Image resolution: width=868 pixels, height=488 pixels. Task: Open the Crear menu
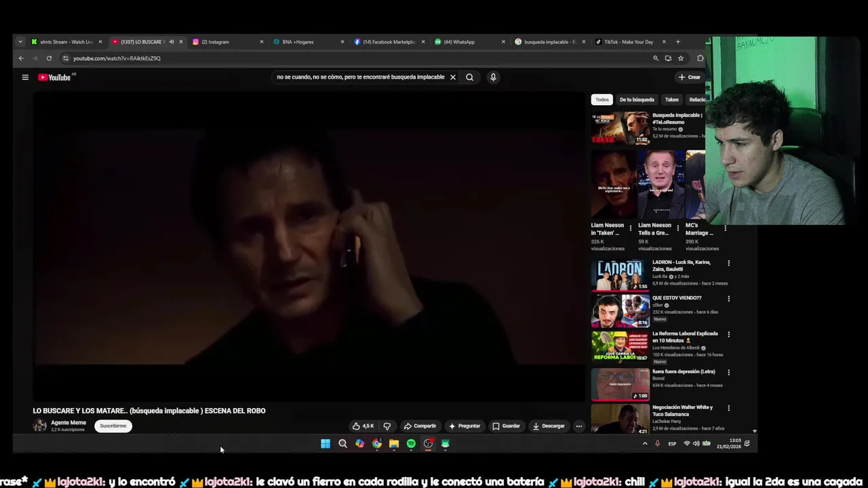pyautogui.click(x=689, y=77)
